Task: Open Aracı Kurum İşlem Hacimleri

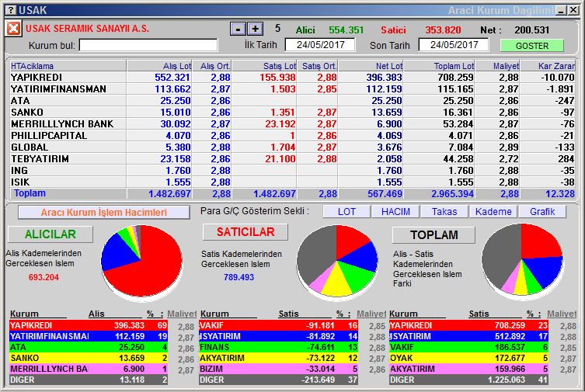Action: point(104,213)
